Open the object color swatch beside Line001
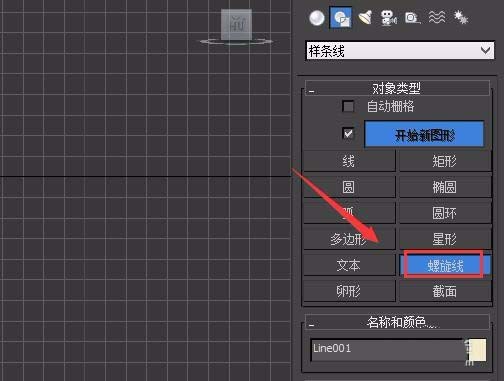 pos(478,350)
